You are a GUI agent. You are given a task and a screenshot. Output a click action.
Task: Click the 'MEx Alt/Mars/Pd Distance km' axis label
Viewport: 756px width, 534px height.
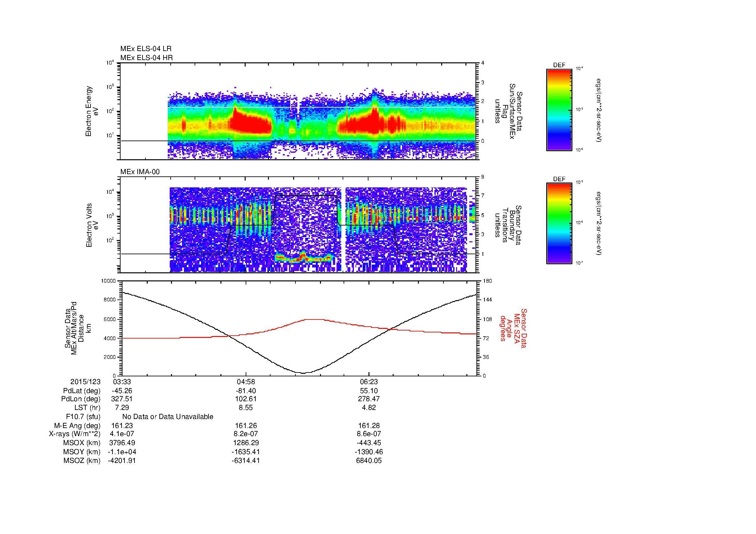[78, 328]
